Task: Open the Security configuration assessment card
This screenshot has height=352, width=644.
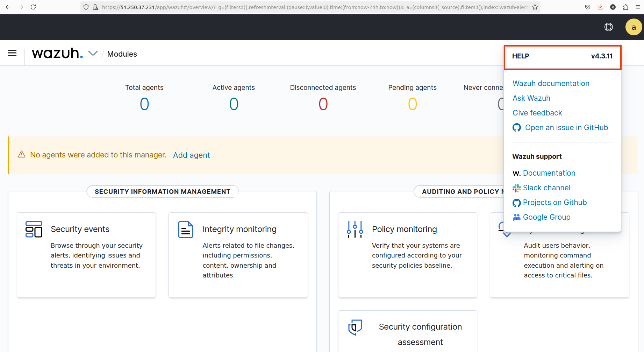Action: [408, 331]
